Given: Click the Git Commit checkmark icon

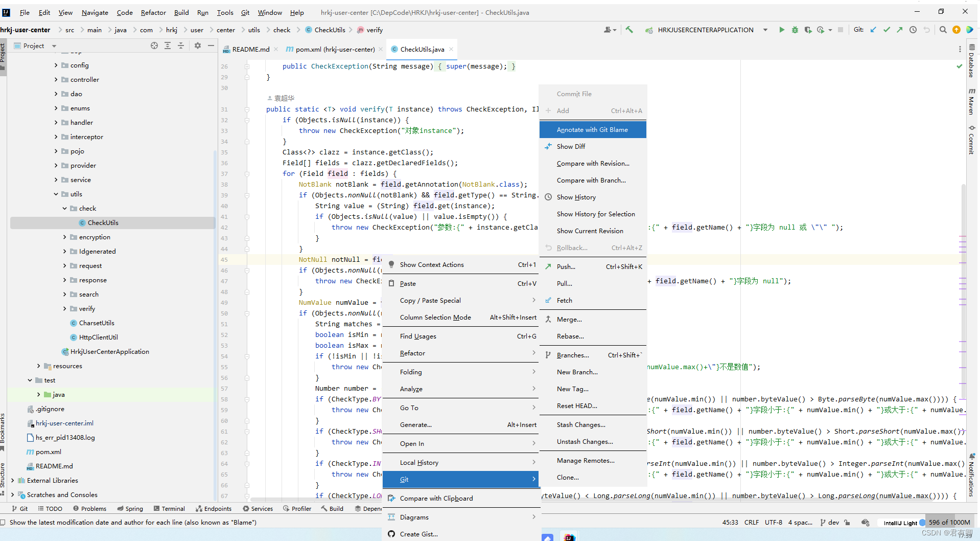Looking at the screenshot, I should click(x=886, y=30).
